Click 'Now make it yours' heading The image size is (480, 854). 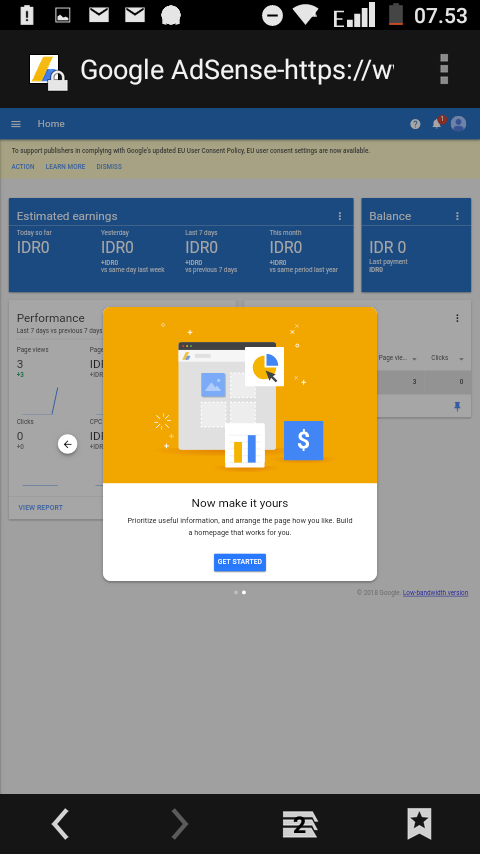tap(240, 503)
